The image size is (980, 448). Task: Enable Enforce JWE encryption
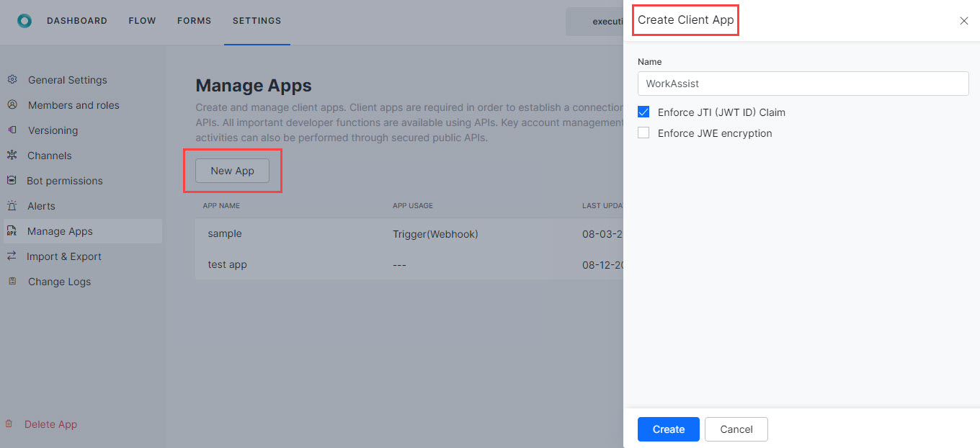(x=643, y=133)
